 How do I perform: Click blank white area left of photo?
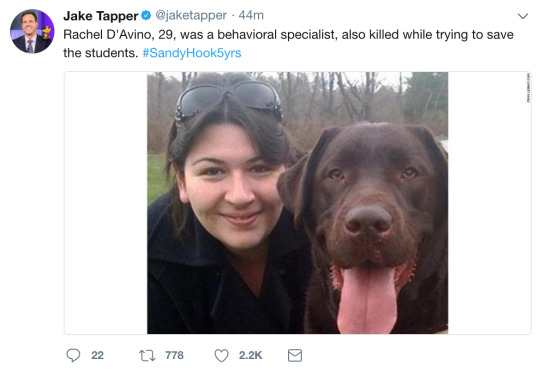click(x=106, y=203)
